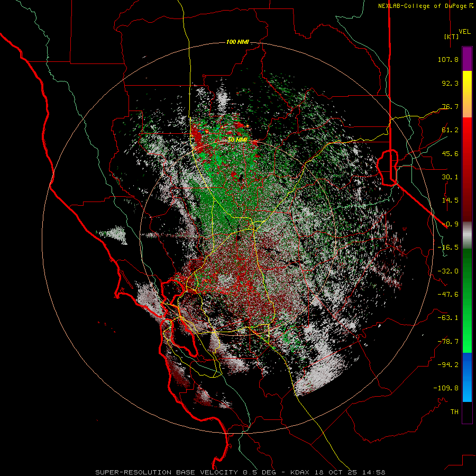
Task: Select the -94.2 scale label
Action: pyautogui.click(x=448, y=365)
